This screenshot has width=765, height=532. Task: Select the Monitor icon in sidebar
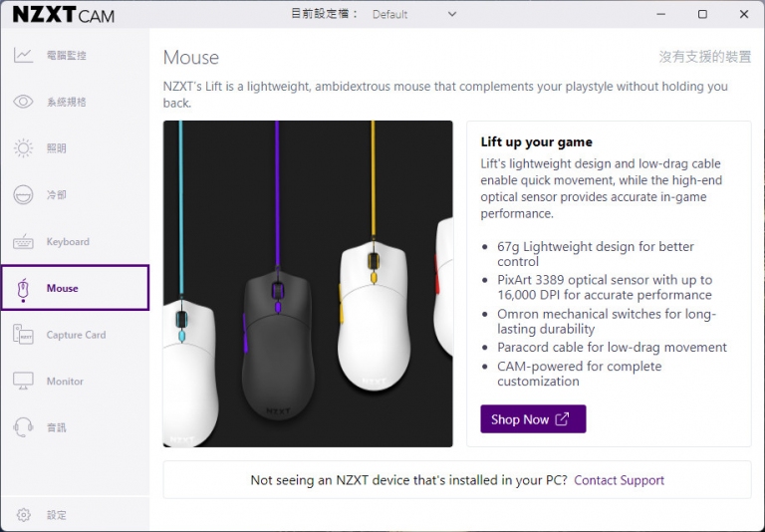click(23, 382)
